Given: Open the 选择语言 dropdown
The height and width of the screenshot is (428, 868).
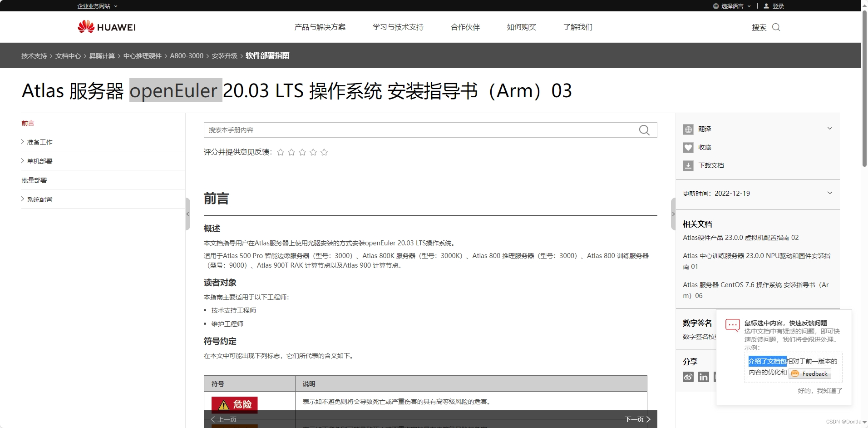Looking at the screenshot, I should (732, 6).
